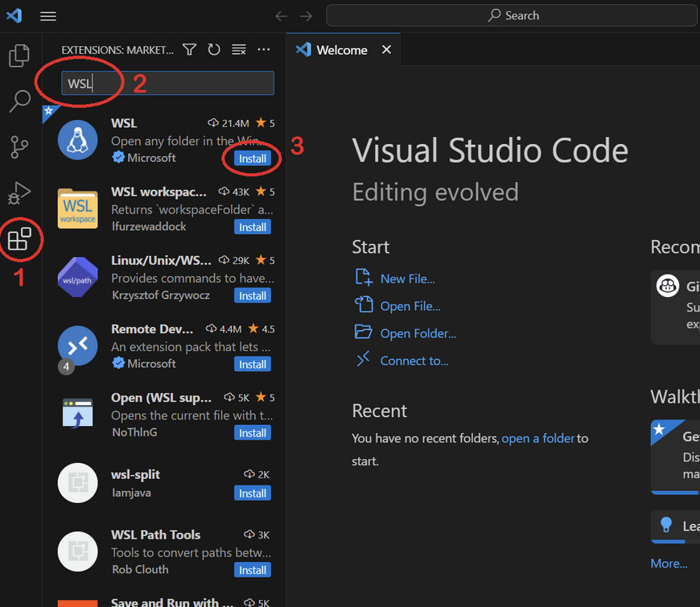Viewport: 700px width, 607px height.
Task: Click the 'Rob Clouth' publisher name
Action: click(140, 570)
